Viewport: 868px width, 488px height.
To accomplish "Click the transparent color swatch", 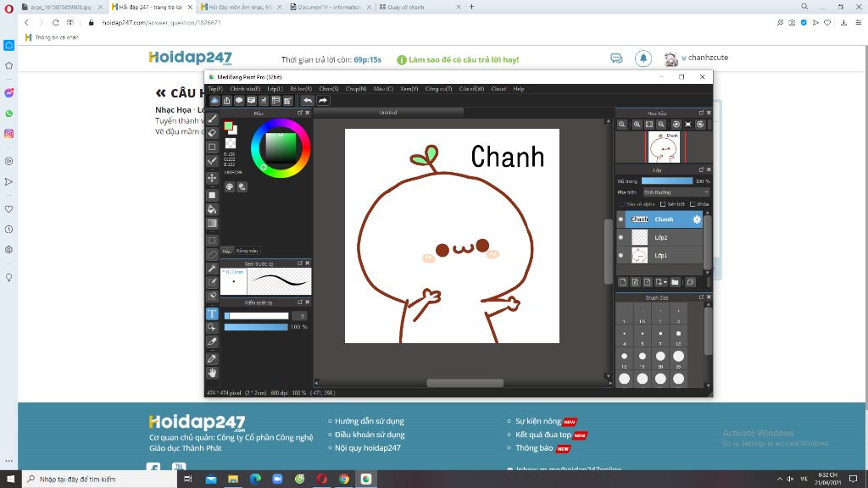I will coord(231,143).
